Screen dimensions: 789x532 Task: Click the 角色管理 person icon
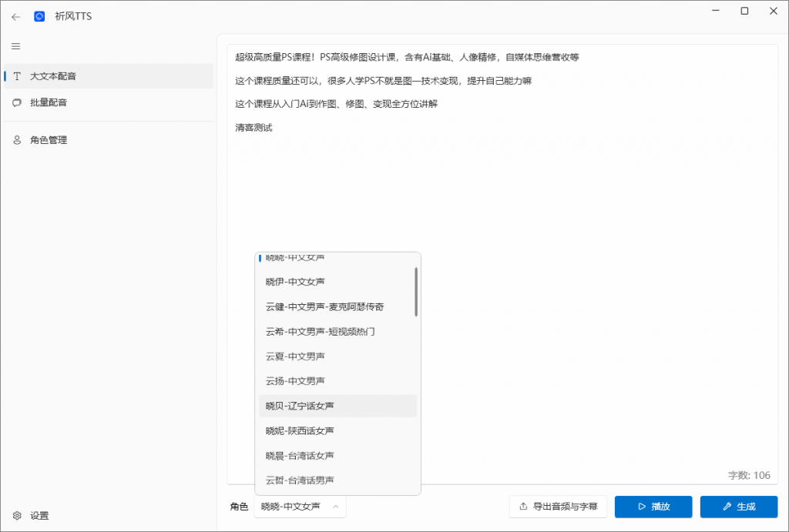[x=16, y=139]
